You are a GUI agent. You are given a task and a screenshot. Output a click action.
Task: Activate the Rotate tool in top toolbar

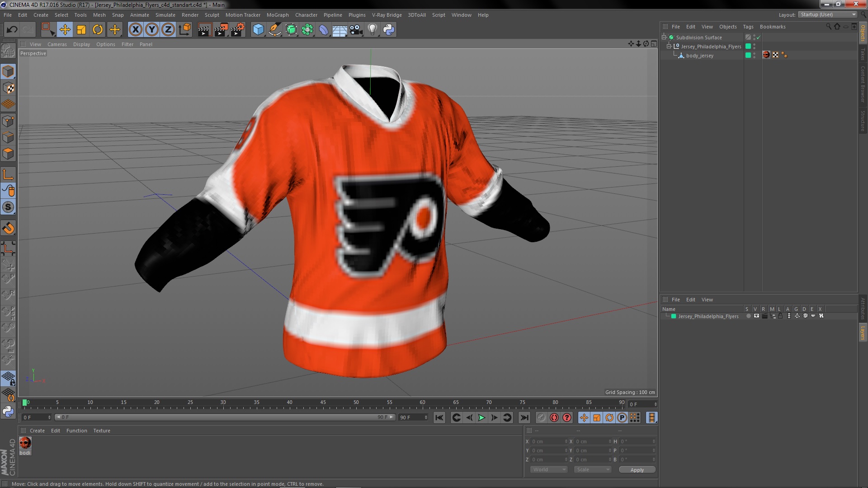[98, 30]
